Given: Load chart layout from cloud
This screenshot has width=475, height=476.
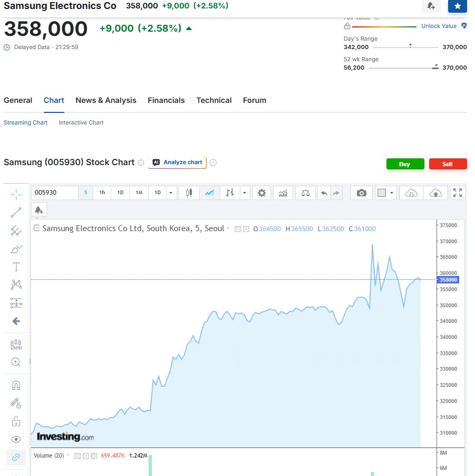Looking at the screenshot, I should [x=411, y=193].
